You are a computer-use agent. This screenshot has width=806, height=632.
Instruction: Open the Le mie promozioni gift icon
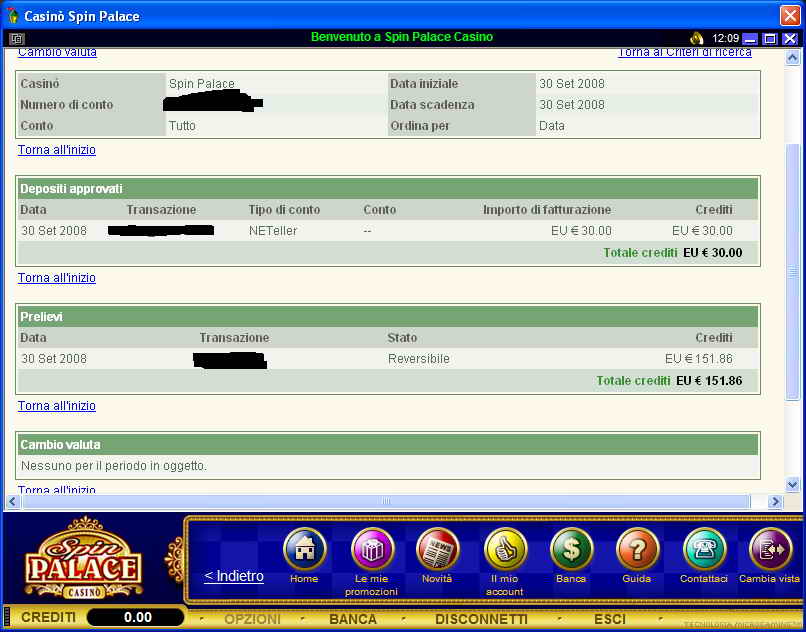(x=372, y=549)
